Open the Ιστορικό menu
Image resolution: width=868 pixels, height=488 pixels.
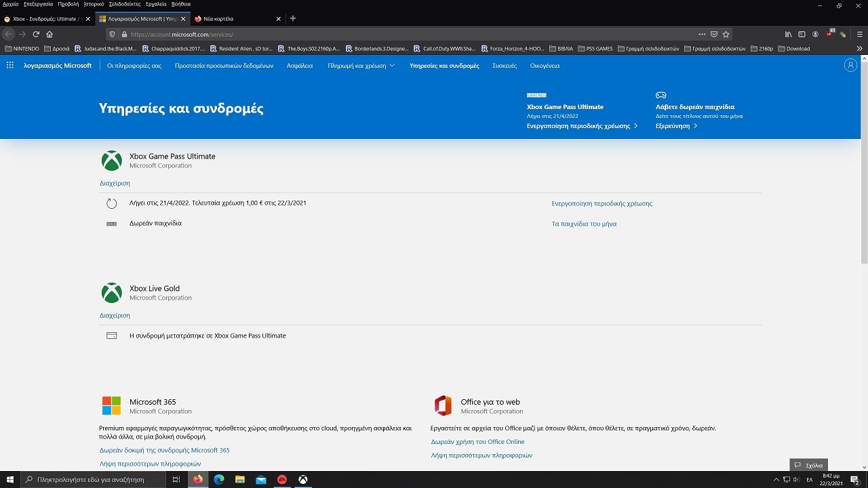tap(94, 4)
